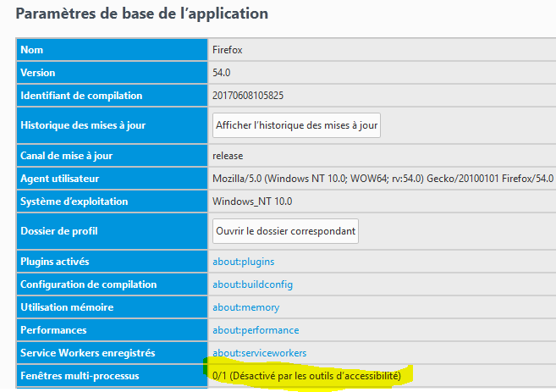This screenshot has width=556, height=392.
Task: Follow the about:memory link
Action: click(245, 307)
